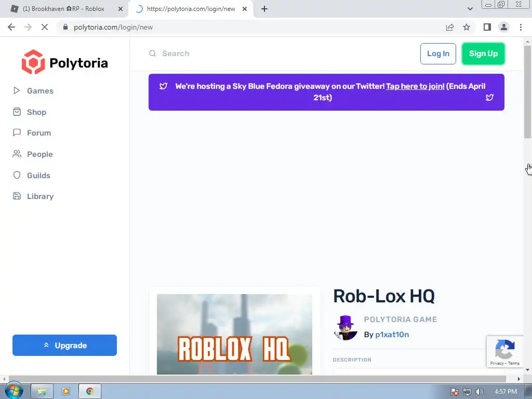Click the scroll right arrow
This screenshot has height=399, width=532.
pos(519,379)
